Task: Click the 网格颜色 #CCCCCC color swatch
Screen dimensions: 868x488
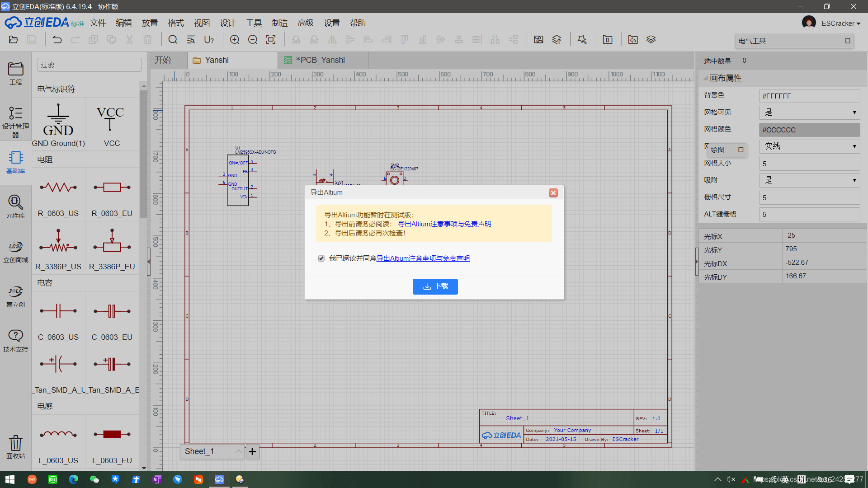Action: pyautogui.click(x=809, y=130)
